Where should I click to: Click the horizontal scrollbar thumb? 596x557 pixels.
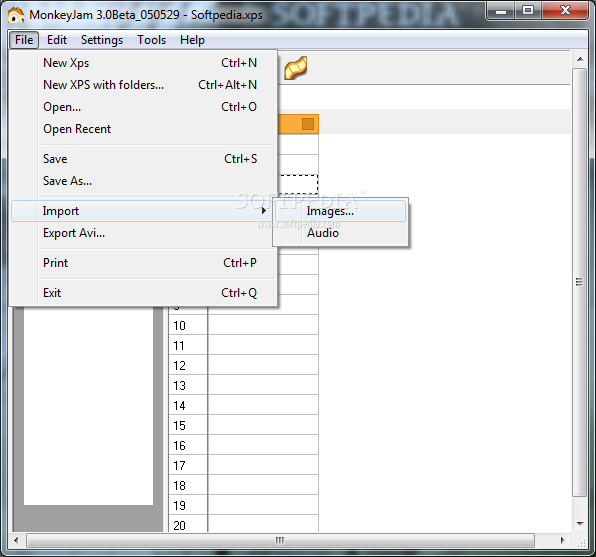pyautogui.click(x=280, y=540)
